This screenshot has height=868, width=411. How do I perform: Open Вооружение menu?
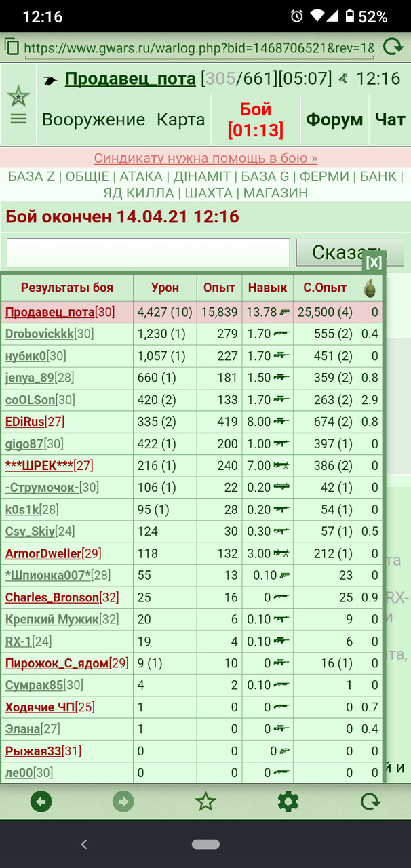click(x=94, y=120)
